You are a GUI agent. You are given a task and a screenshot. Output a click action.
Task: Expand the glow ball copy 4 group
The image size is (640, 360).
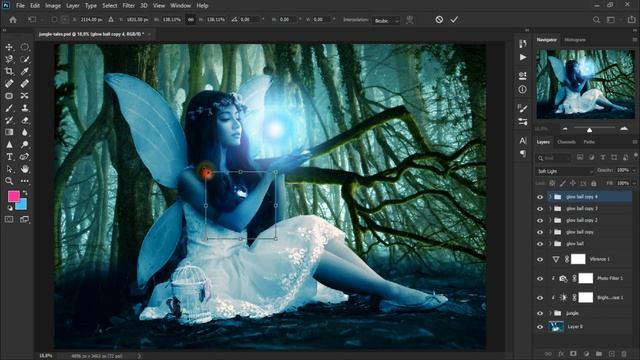coord(550,197)
